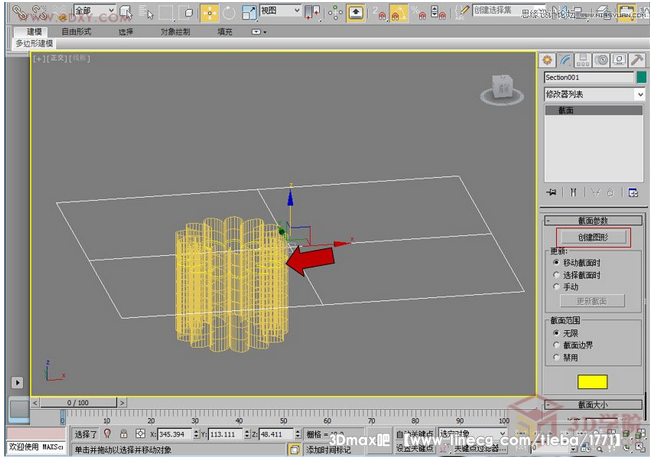Screen dimensions: 650x457
Task: Select 禁用 section extents radio button
Action: click(x=556, y=357)
